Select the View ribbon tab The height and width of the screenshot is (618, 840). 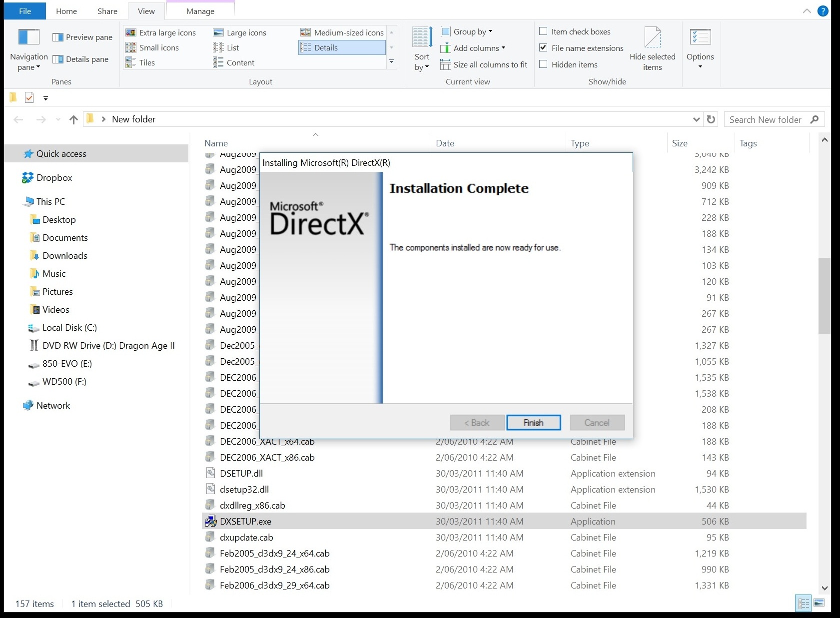(146, 11)
